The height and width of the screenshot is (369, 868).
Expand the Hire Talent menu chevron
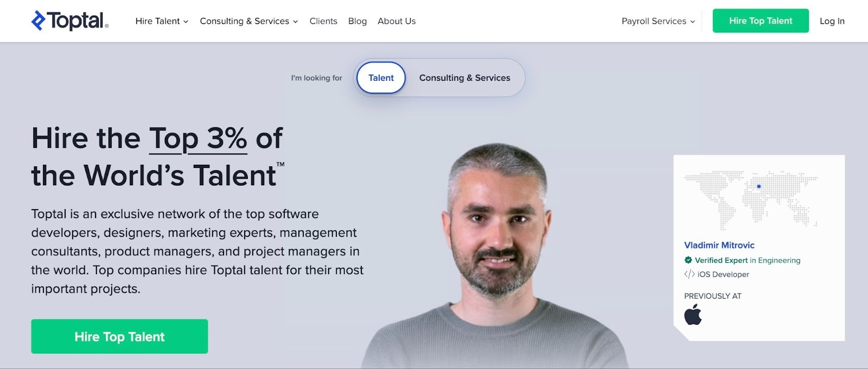(x=186, y=22)
